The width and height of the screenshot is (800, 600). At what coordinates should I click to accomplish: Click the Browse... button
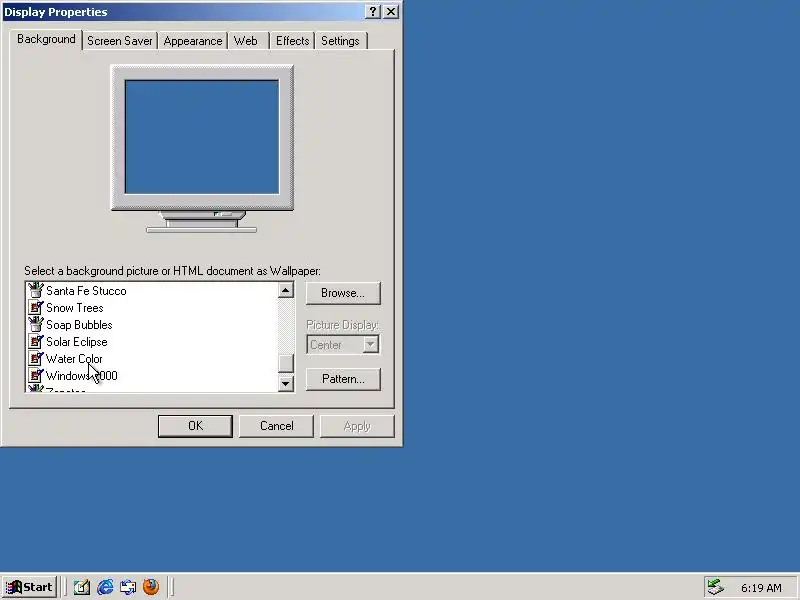coord(343,293)
